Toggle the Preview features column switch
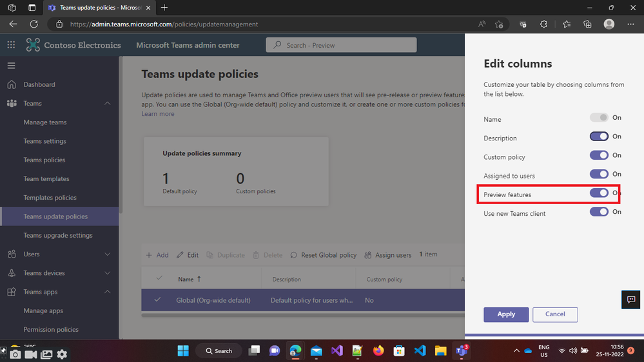Viewport: 644px width, 362px height. (599, 193)
